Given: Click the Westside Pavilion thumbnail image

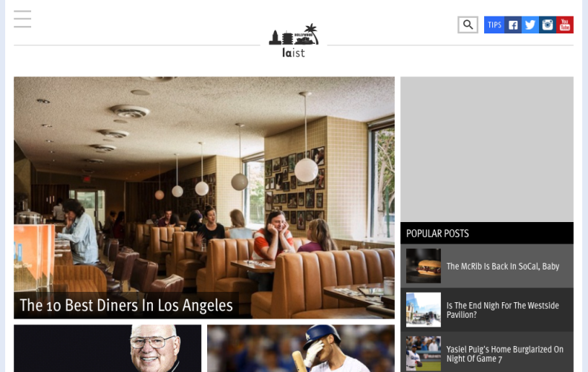Looking at the screenshot, I should (x=423, y=310).
